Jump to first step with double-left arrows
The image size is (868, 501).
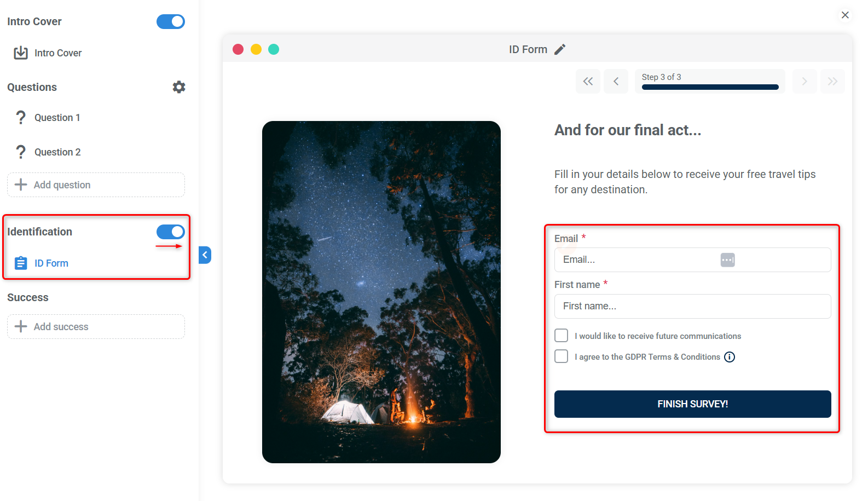point(588,82)
